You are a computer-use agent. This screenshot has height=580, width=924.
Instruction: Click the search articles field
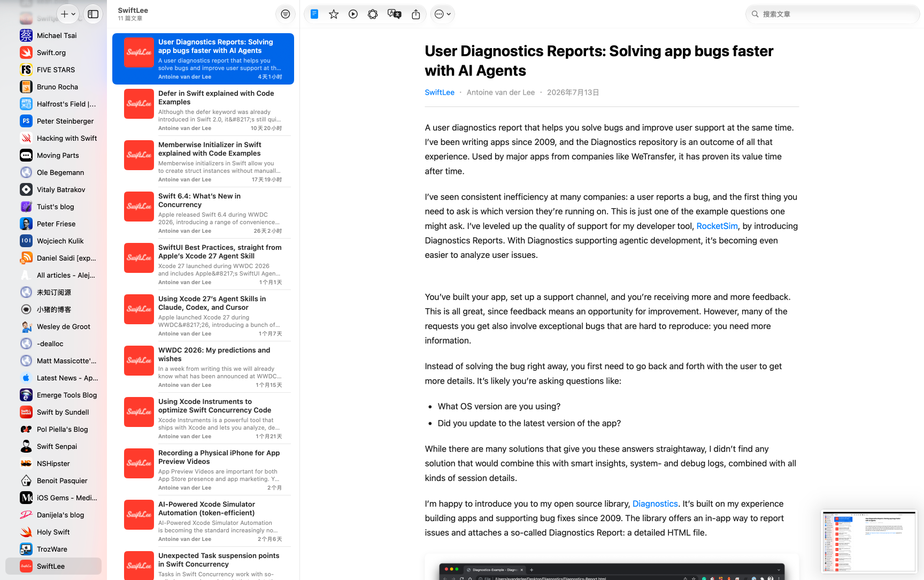pyautogui.click(x=833, y=14)
